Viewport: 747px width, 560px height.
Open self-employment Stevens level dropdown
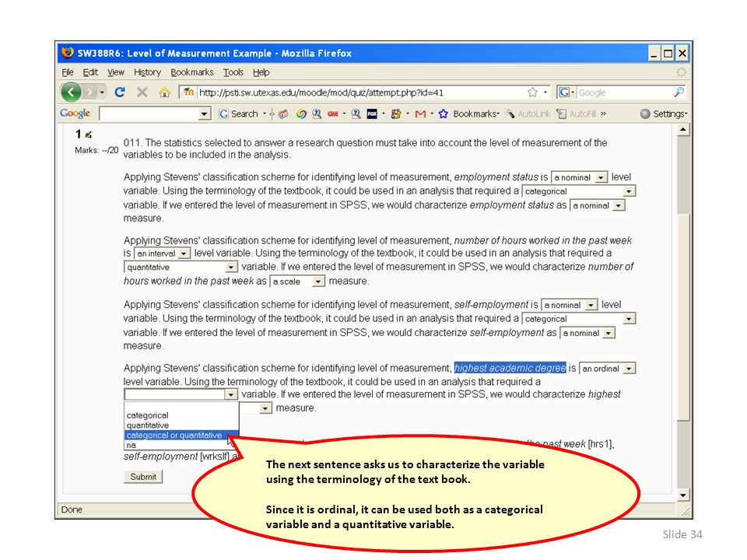570,305
